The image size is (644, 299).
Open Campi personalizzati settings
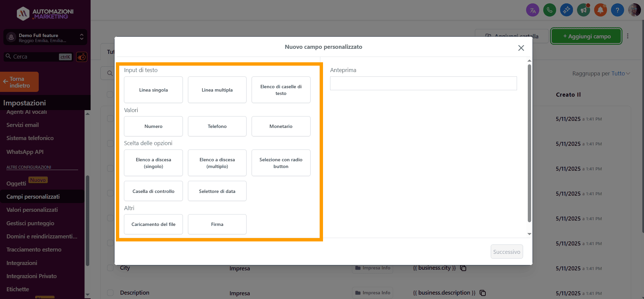33,197
